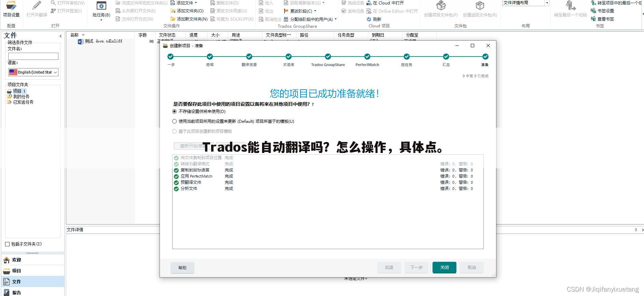Switch to 欢迎 view in navigation

33,260
